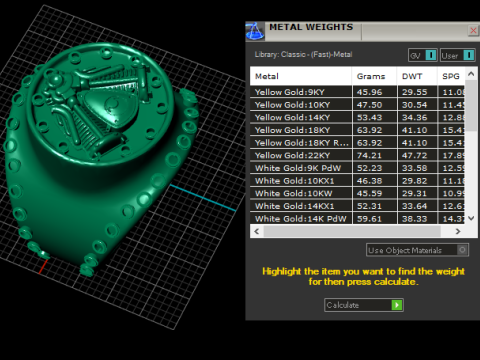Image resolution: width=480 pixels, height=360 pixels.
Task: Click the 45.59 grams value
Action: [x=369, y=194]
